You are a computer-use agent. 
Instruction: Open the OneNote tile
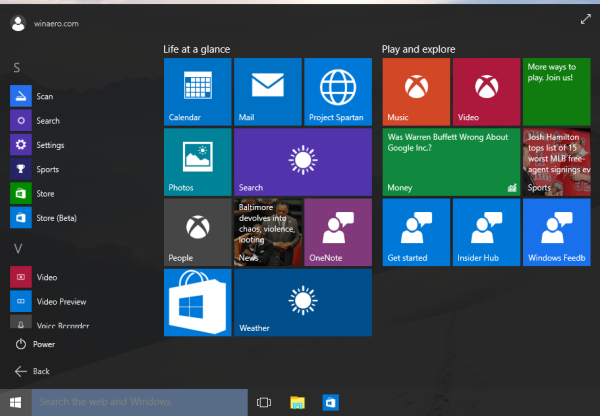338,232
